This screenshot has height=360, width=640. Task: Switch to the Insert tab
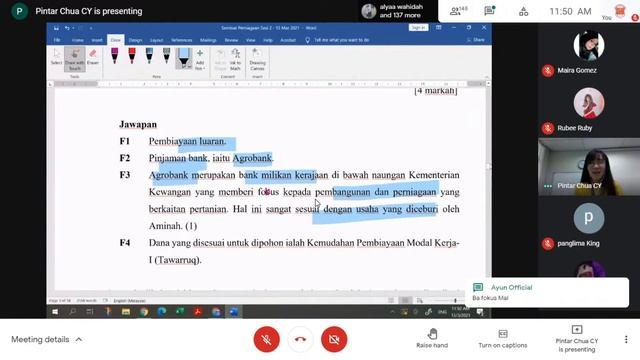coord(97,40)
